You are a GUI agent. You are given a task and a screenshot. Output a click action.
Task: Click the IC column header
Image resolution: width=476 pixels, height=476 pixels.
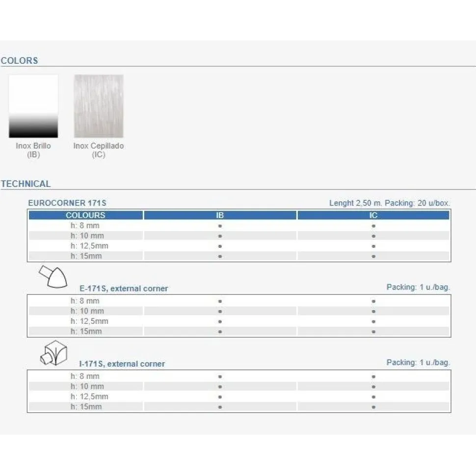pyautogui.click(x=373, y=215)
